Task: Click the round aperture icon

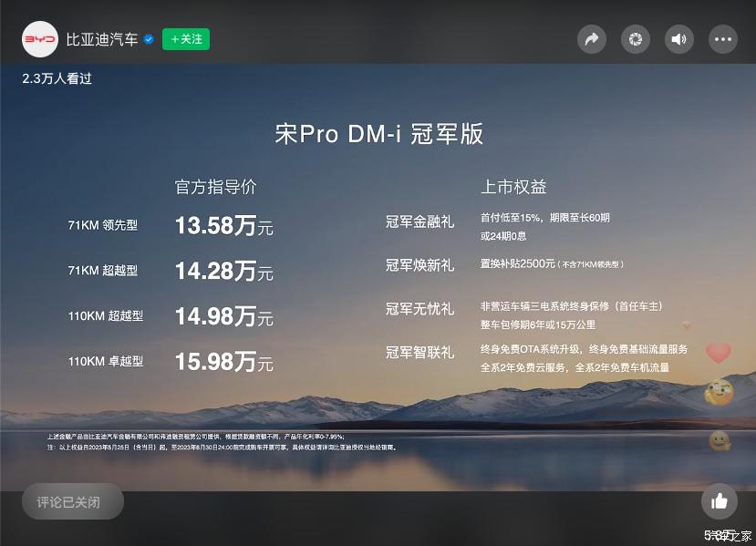Action: [x=636, y=39]
